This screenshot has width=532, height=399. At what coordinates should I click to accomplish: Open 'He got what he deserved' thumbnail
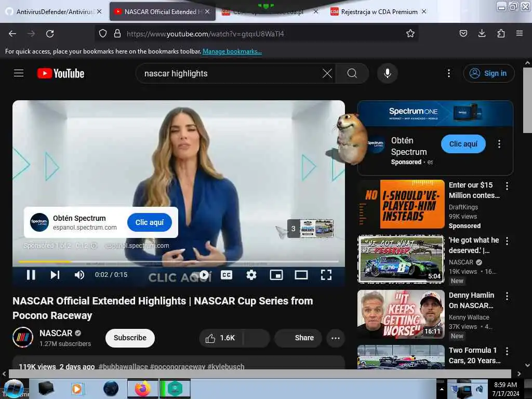401,259
